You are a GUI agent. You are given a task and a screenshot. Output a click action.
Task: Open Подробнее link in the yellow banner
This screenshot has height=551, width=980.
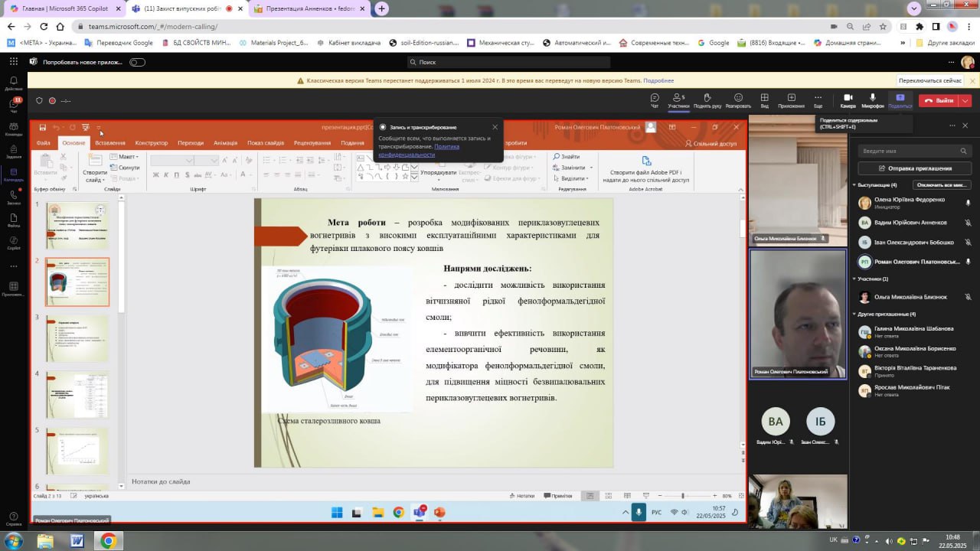[658, 80]
